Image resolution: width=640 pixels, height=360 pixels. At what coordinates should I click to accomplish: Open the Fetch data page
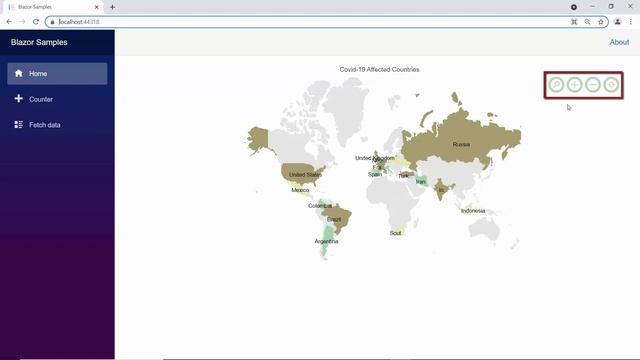[x=57, y=125]
